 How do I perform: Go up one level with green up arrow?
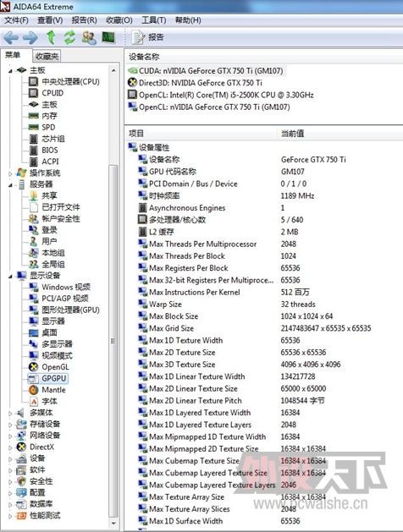(x=51, y=37)
